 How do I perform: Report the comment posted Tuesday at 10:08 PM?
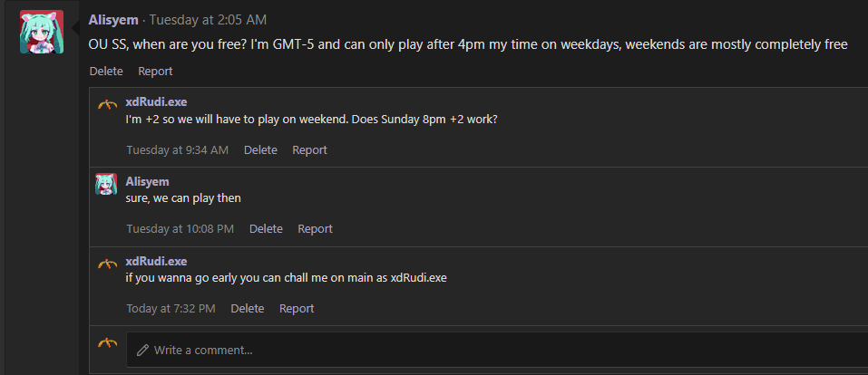(x=315, y=229)
